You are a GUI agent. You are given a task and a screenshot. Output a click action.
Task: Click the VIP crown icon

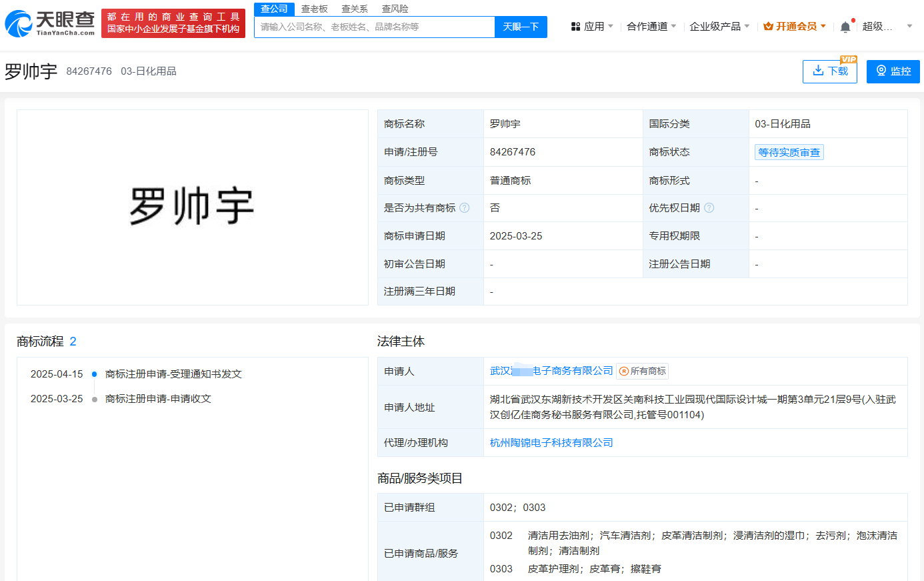(768, 27)
